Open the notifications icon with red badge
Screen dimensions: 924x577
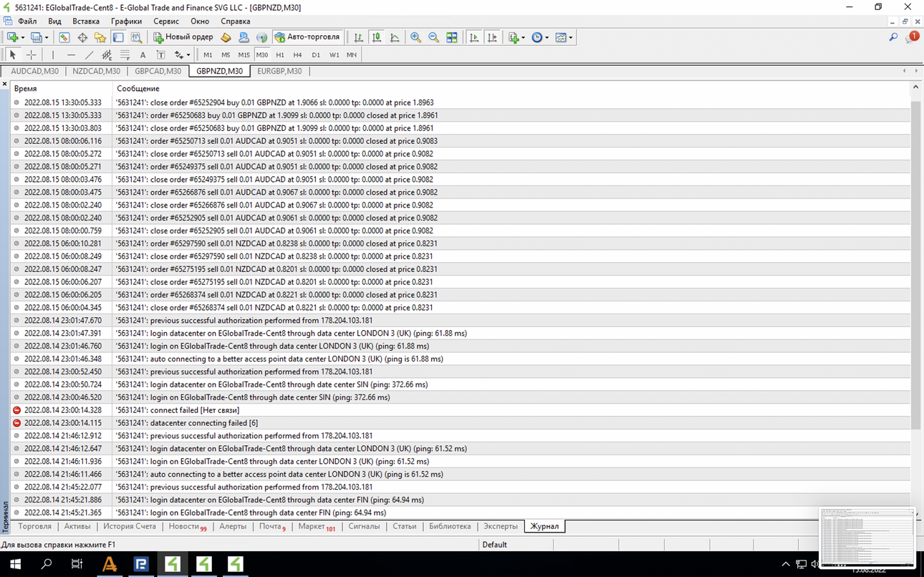click(912, 37)
